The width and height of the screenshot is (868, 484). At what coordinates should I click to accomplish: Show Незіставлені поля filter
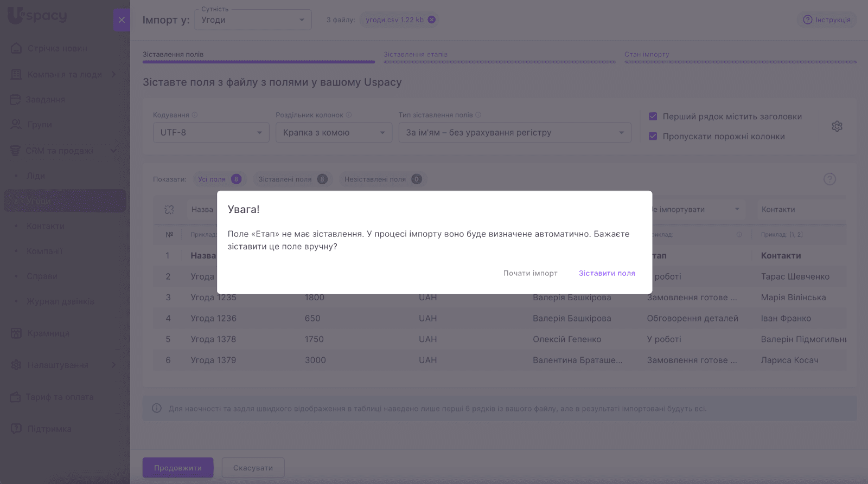pos(382,179)
